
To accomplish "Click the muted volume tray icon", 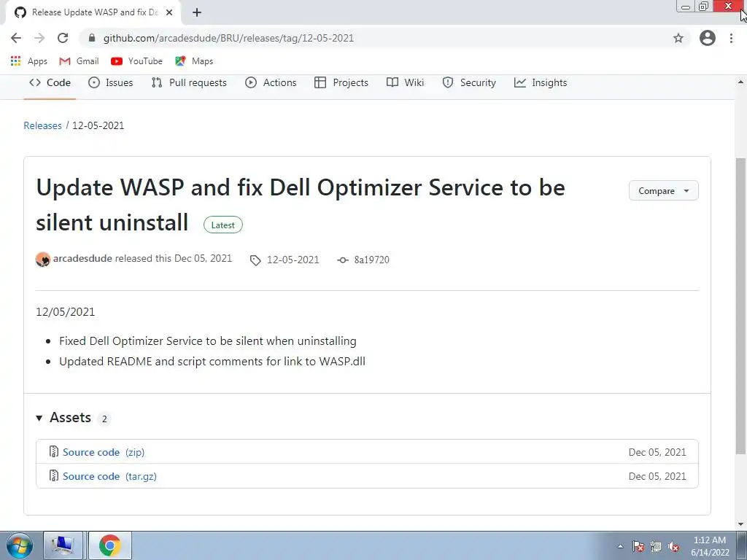I will pos(673,547).
